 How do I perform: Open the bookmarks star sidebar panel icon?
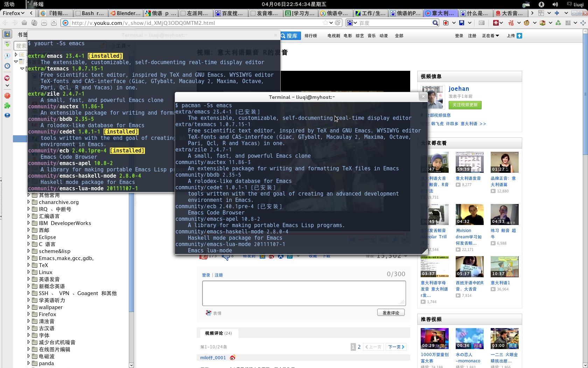7,34
